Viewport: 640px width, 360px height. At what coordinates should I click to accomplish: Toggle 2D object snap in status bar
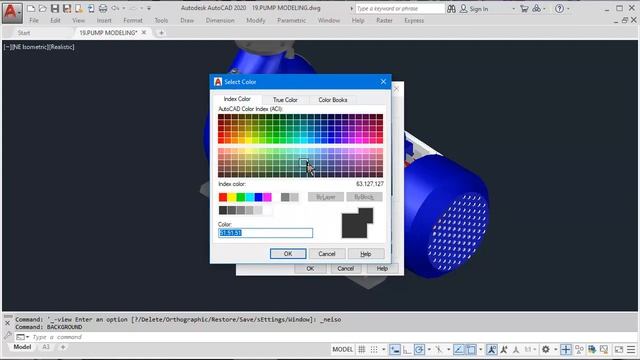click(471, 349)
